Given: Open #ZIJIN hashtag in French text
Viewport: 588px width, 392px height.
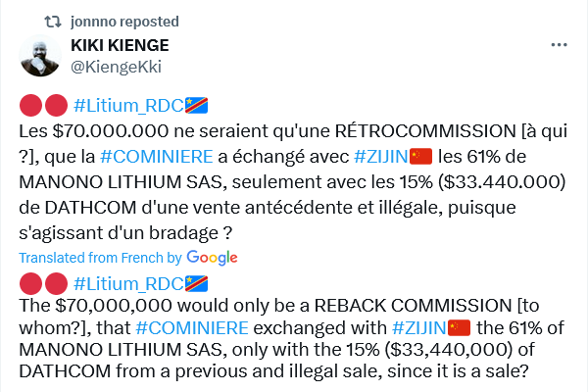Looking at the screenshot, I should (x=381, y=157).
